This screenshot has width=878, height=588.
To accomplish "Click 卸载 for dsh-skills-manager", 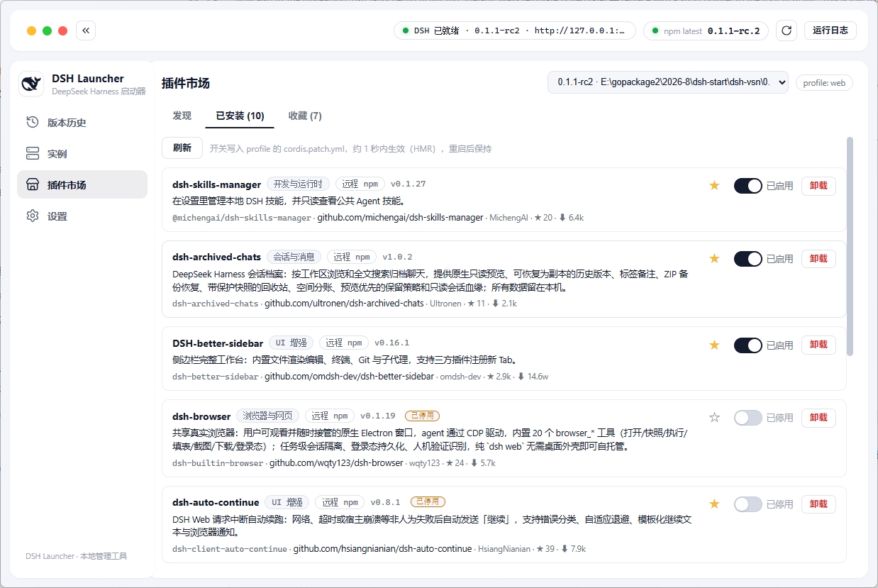I will 818,186.
